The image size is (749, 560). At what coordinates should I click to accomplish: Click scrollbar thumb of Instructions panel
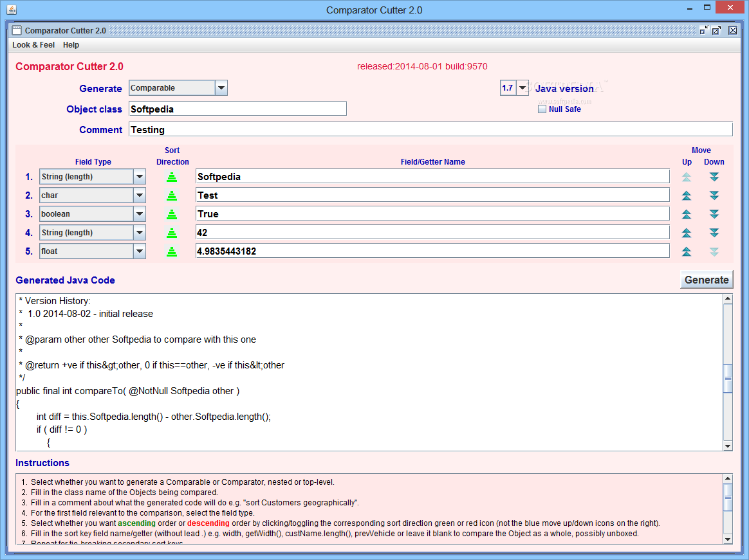click(x=728, y=498)
